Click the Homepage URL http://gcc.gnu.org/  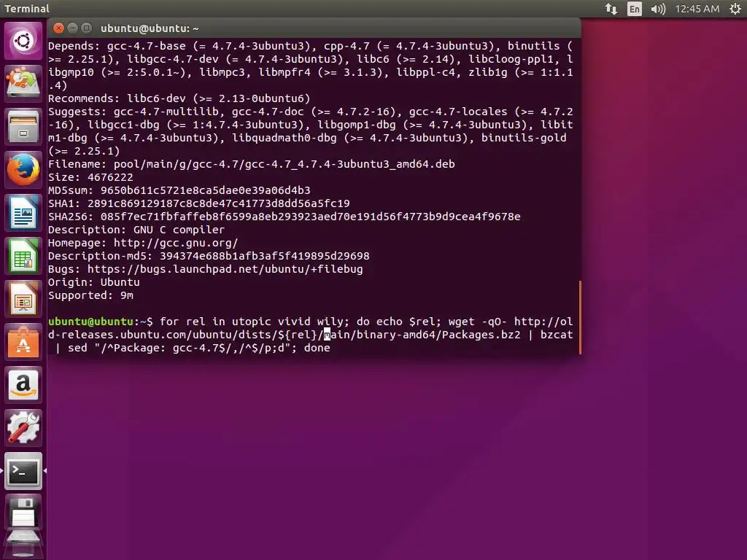175,243
